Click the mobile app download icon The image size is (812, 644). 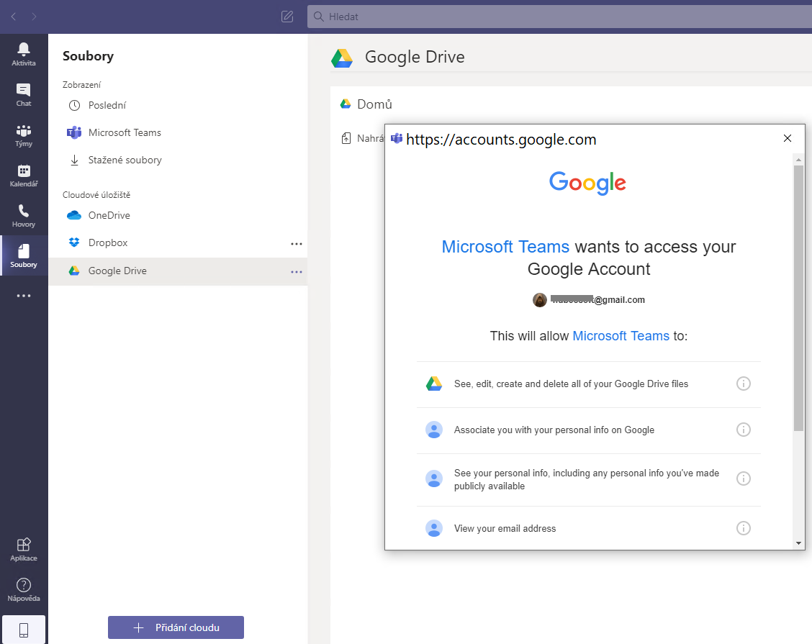[24, 630]
